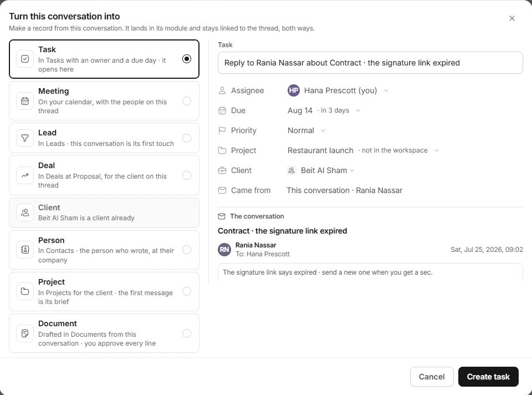Click the Normal priority value

300,130
